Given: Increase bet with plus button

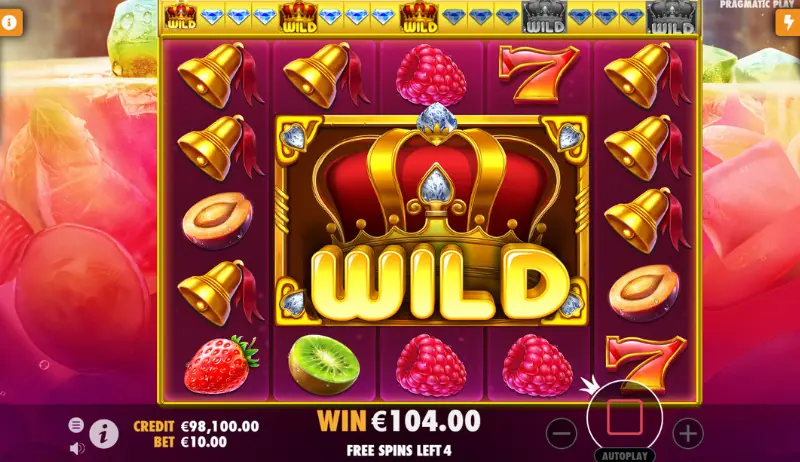Looking at the screenshot, I should 688,434.
